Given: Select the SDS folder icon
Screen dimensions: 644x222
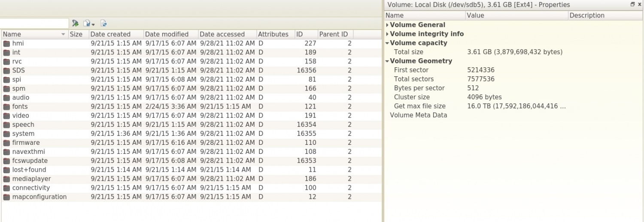Looking at the screenshot, I should [x=6, y=70].
